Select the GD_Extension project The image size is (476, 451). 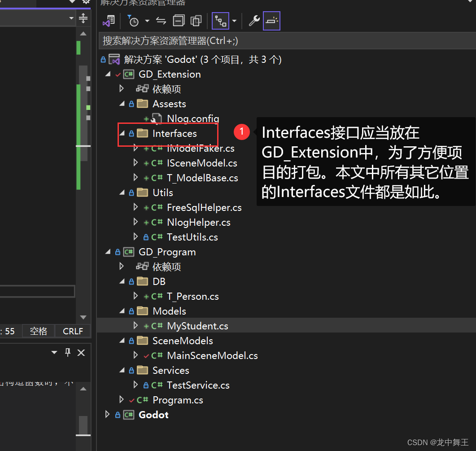tap(170, 74)
